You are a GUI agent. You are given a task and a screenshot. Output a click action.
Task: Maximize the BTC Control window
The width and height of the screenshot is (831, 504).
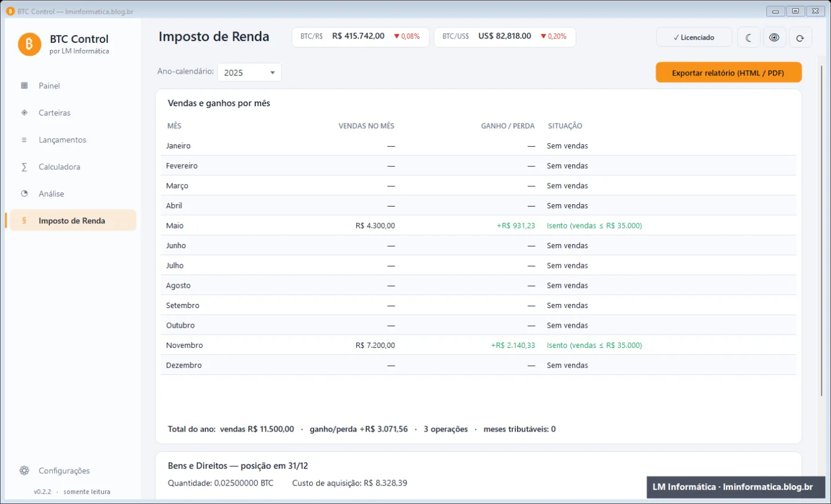tap(795, 11)
